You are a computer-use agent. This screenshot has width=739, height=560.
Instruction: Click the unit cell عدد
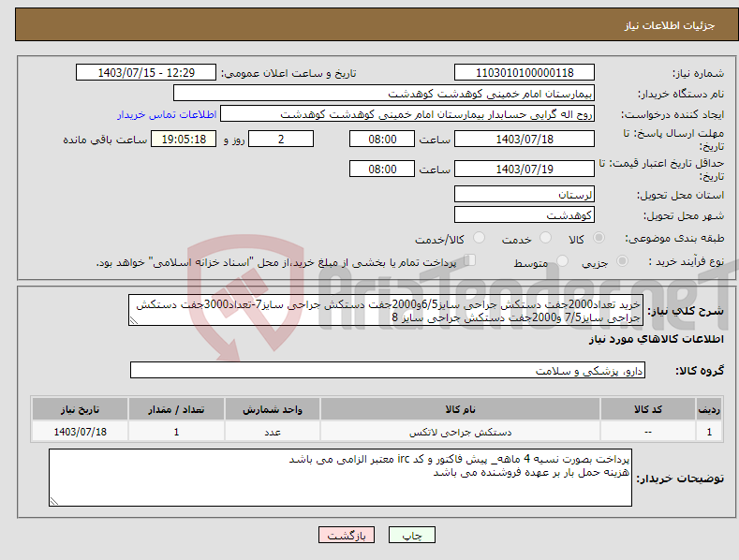pos(273,432)
